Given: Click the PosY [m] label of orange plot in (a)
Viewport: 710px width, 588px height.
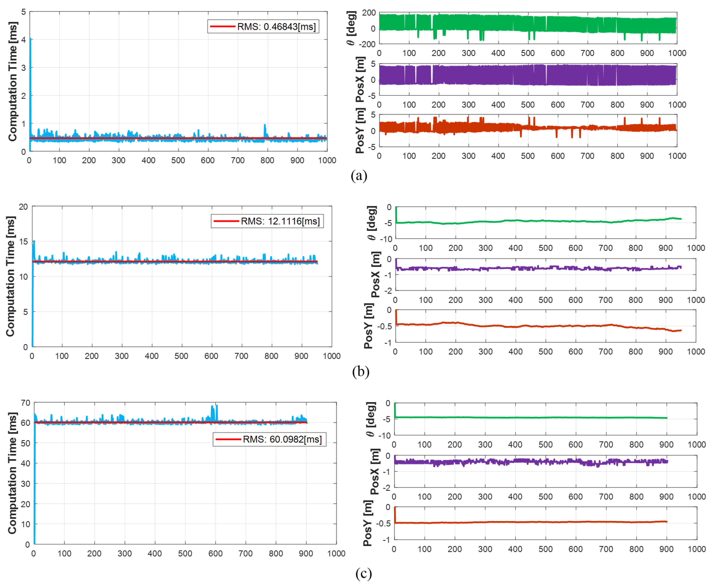Looking at the screenshot, I should coord(360,131).
